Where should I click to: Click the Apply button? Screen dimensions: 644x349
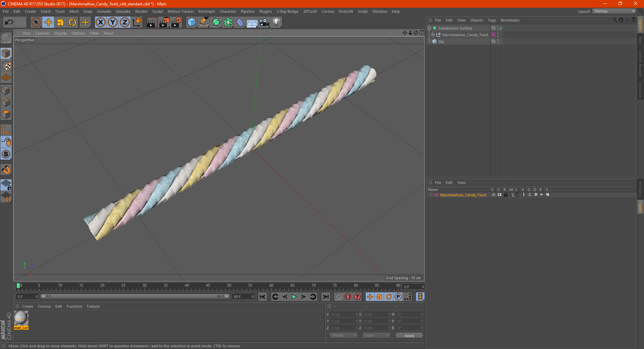coord(409,336)
